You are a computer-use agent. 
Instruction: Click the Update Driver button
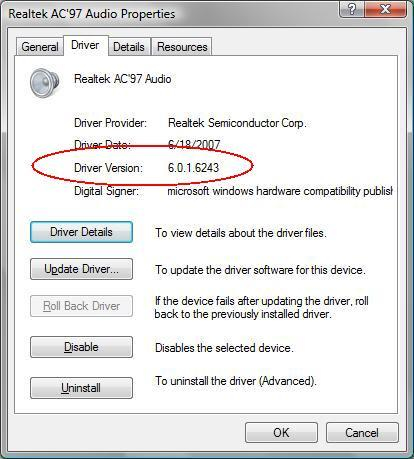[x=81, y=269]
